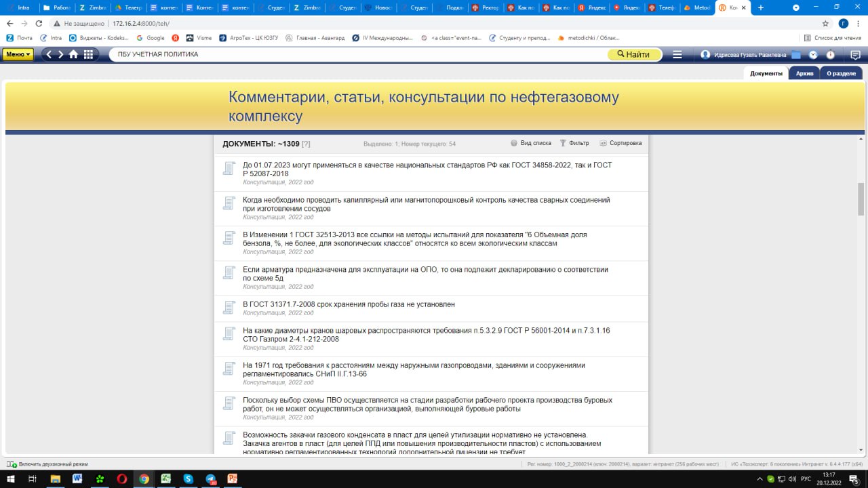Open the Главная - Авангард bookmark
Screen dimensions: 868x488
[x=315, y=38]
